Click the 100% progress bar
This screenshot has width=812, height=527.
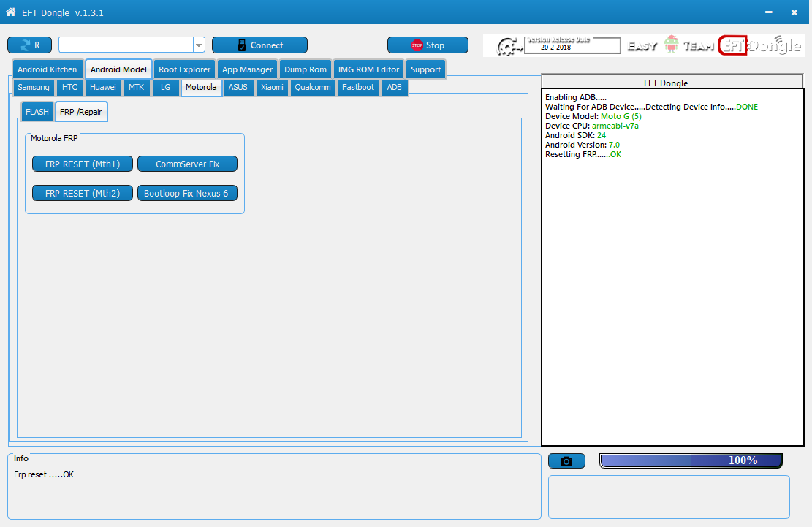(x=691, y=460)
